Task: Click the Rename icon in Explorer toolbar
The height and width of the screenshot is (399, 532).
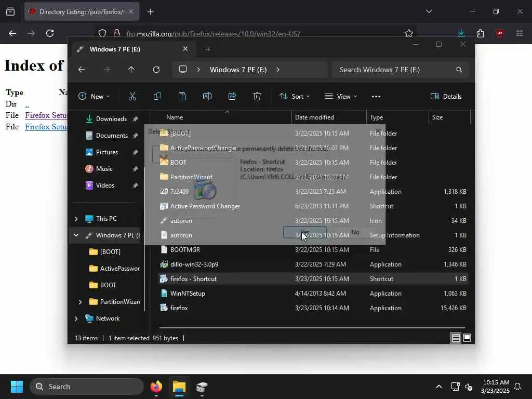Action: (x=207, y=96)
